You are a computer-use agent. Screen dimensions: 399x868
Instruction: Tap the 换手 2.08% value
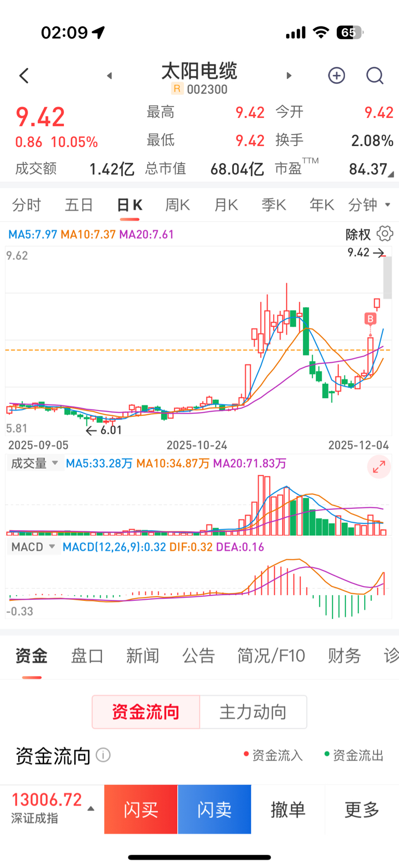click(372, 141)
